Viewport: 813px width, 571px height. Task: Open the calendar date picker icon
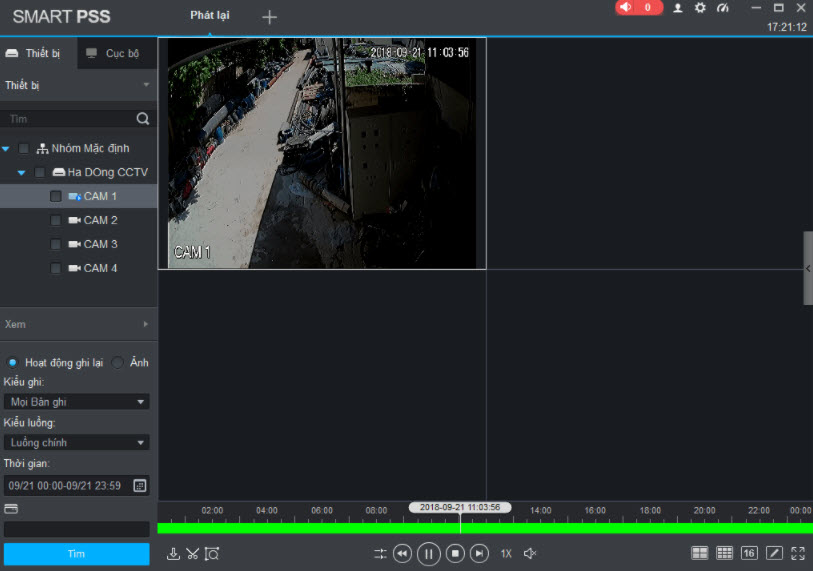point(140,485)
